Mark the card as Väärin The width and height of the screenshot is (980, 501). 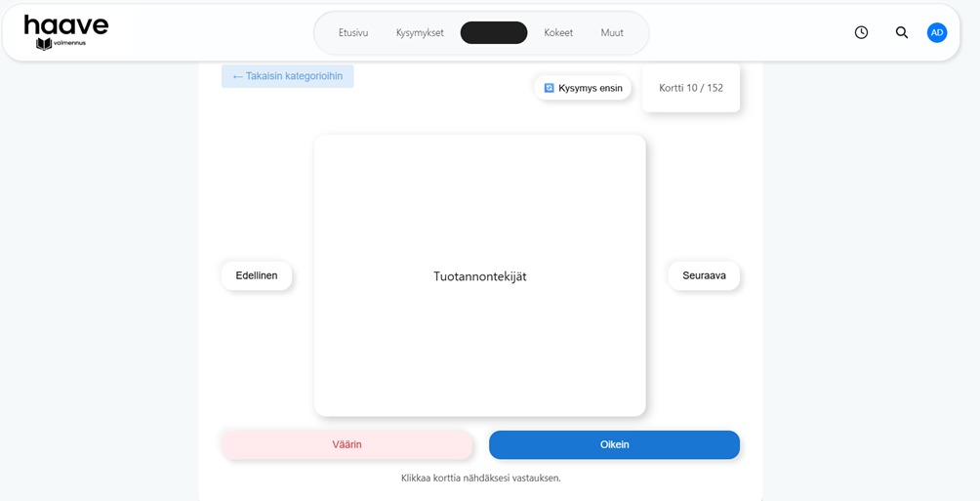click(347, 444)
